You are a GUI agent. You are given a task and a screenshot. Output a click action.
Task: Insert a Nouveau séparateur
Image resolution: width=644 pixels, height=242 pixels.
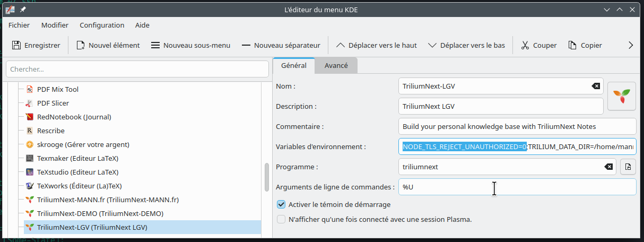pyautogui.click(x=281, y=45)
